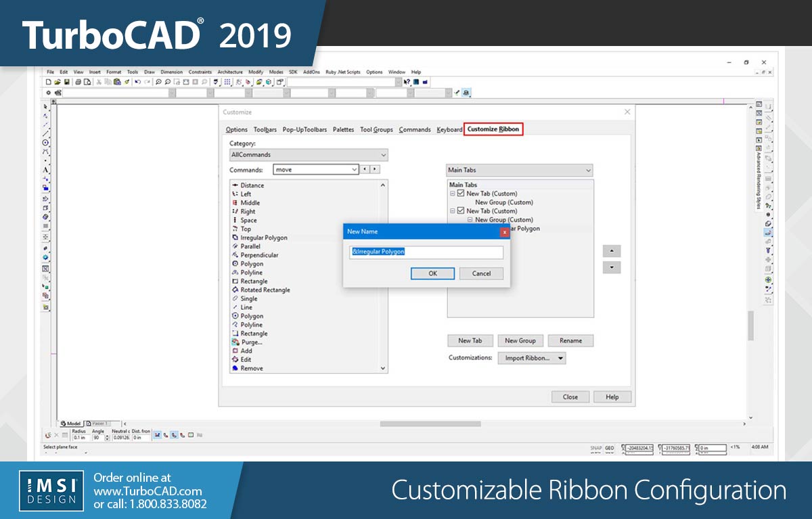
Task: Click OK in the New Name dialog
Action: point(432,273)
